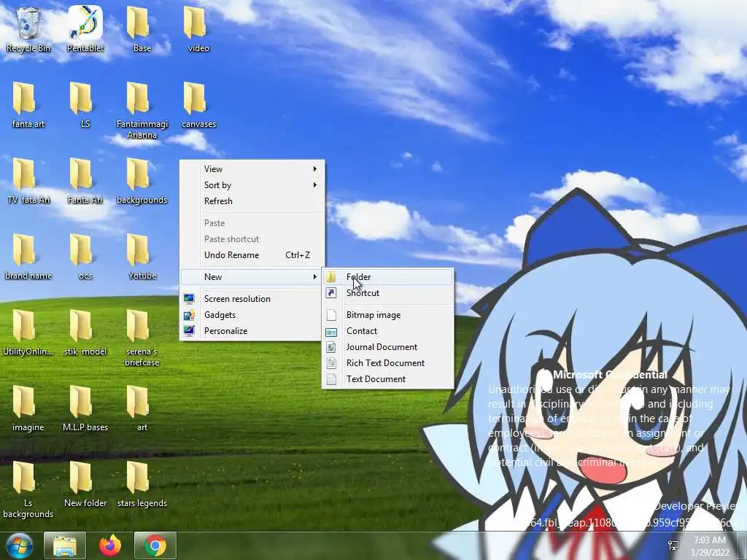Create a new Bitmap image
Viewport: 747px width, 560px height.
click(388, 315)
